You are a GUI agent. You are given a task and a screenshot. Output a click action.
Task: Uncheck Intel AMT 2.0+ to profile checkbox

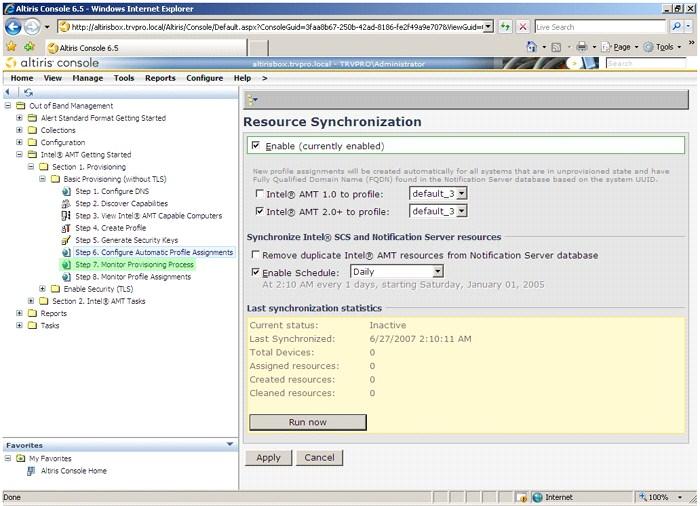tap(259, 211)
